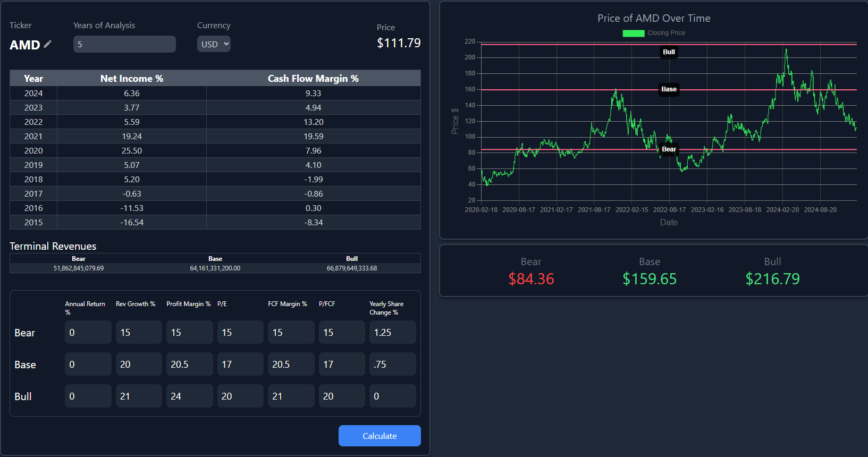
Task: Click the Years of Analysis input field
Action: tap(124, 44)
